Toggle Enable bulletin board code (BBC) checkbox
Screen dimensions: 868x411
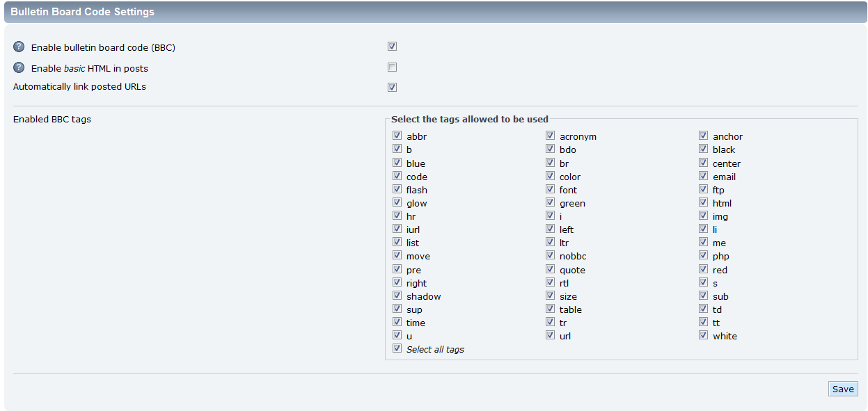(393, 47)
